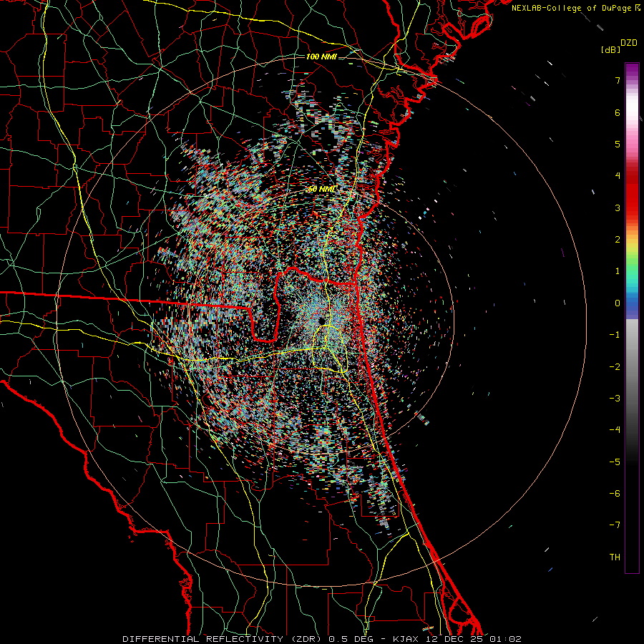Select the -6 value on the scale
The width and height of the screenshot is (644, 644).
click(615, 493)
